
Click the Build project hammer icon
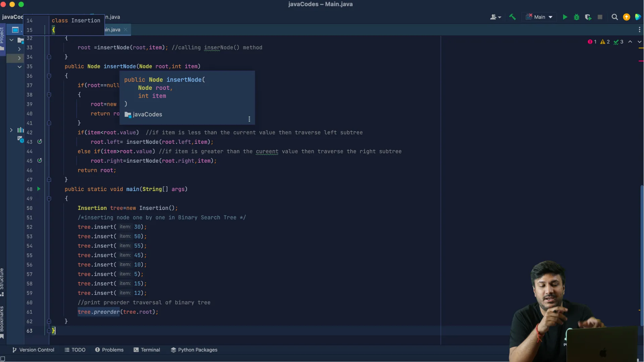coord(513,17)
